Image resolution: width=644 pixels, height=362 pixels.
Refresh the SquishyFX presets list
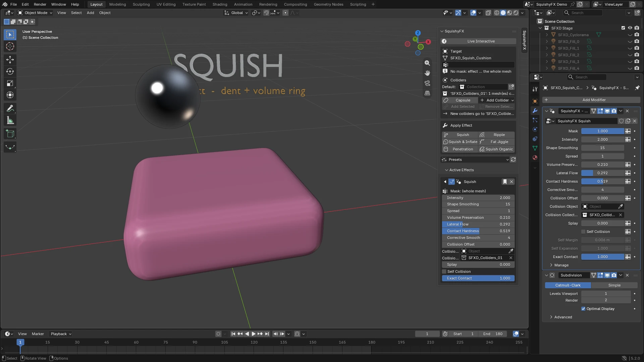click(x=513, y=160)
